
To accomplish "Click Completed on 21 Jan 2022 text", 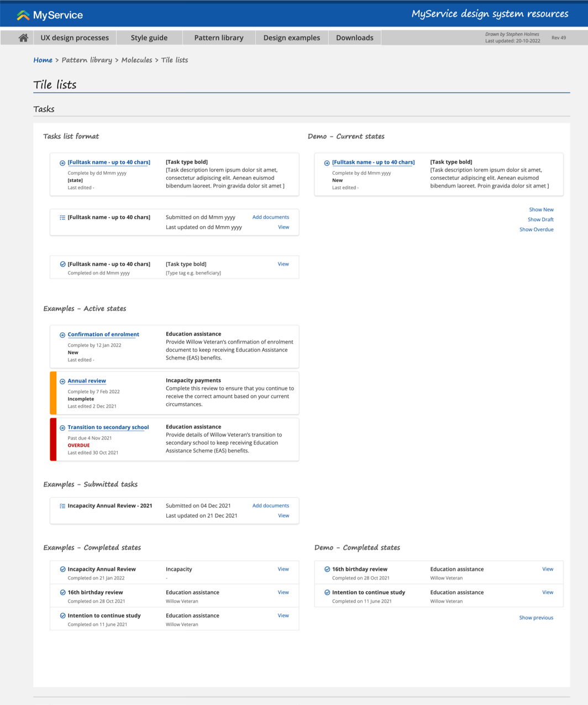I will pos(96,578).
